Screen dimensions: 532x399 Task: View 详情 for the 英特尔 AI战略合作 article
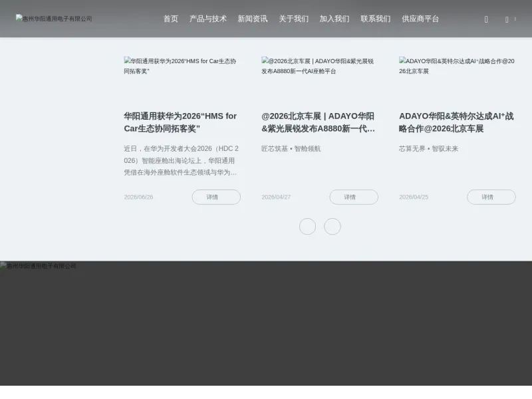point(491,197)
